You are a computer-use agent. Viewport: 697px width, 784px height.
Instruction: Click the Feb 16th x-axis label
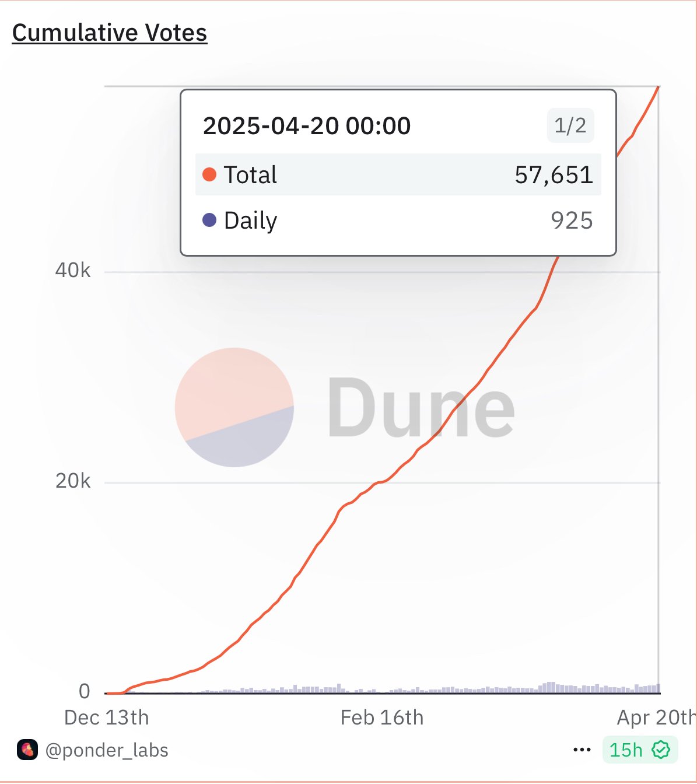click(382, 717)
